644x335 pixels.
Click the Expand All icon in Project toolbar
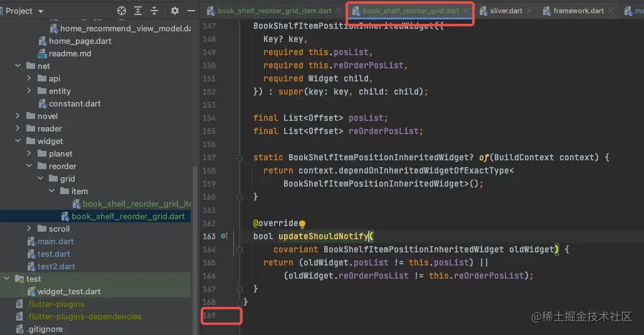138,11
